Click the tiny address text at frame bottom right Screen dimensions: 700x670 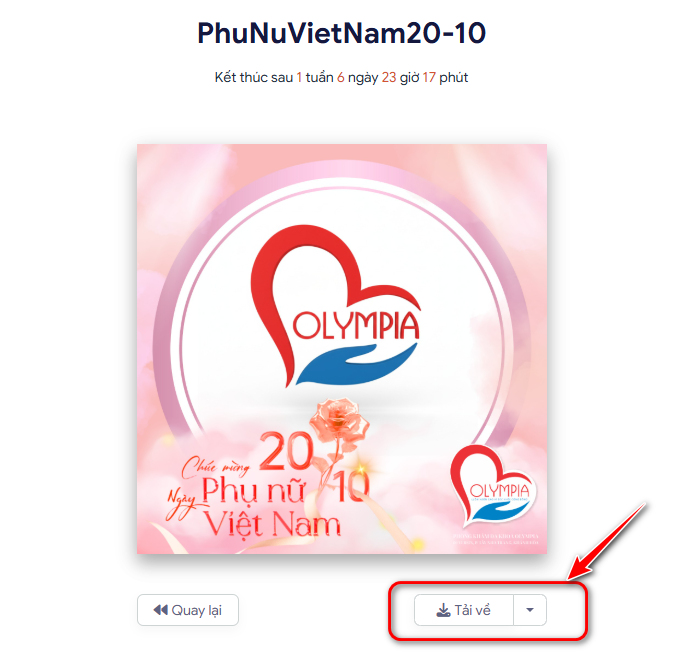(x=496, y=539)
